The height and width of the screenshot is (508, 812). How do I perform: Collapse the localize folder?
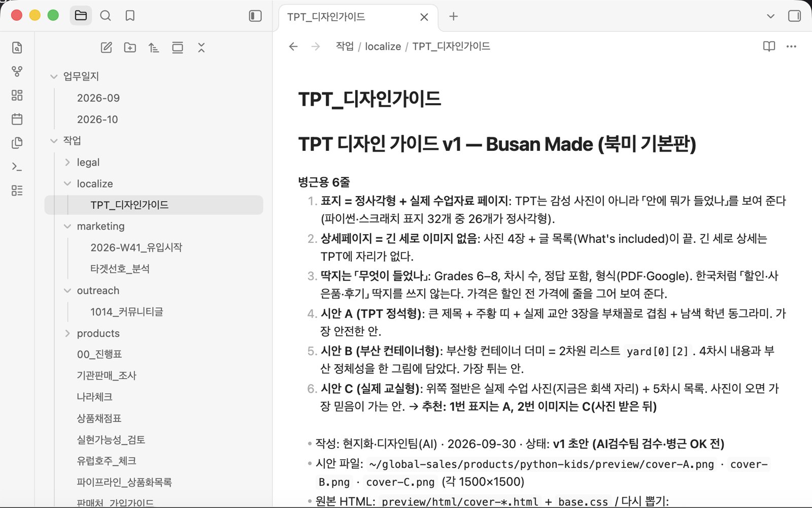coord(67,183)
